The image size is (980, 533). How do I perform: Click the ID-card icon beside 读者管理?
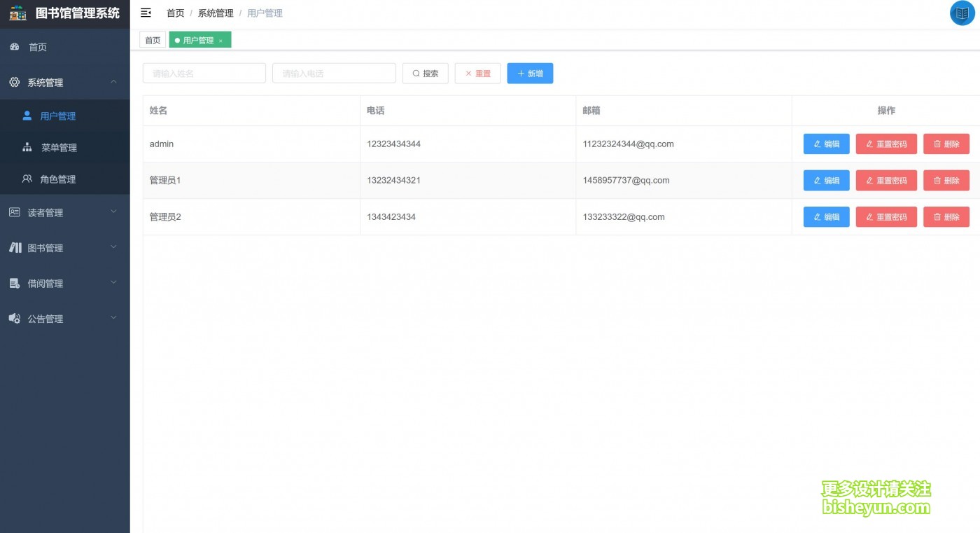point(15,212)
